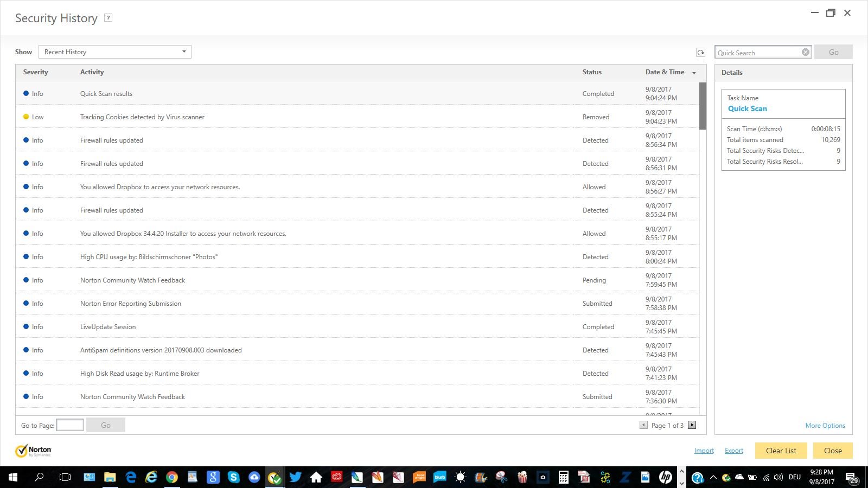Select Firewall rules updated 8:56:34 PM row
Image resolution: width=868 pixels, height=488 pixels.
click(357, 140)
